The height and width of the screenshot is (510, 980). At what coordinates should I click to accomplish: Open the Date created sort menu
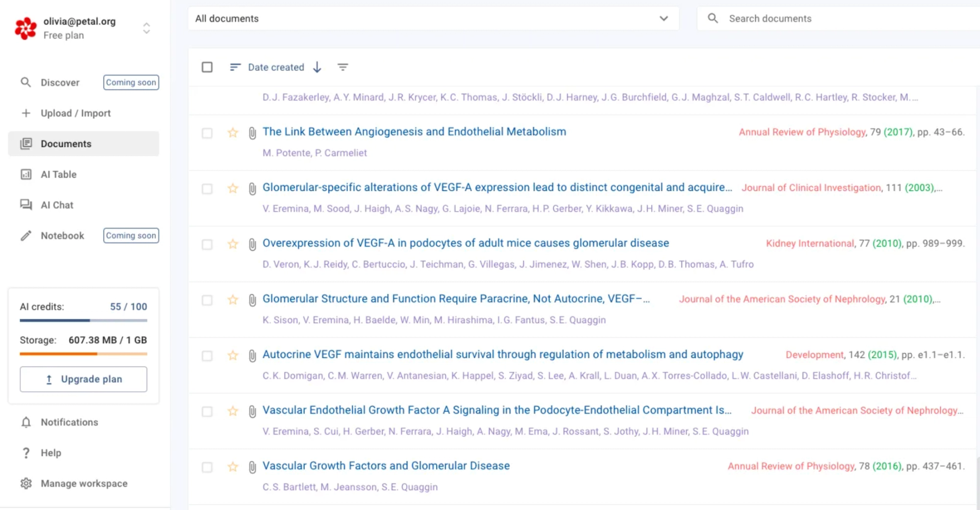[267, 67]
